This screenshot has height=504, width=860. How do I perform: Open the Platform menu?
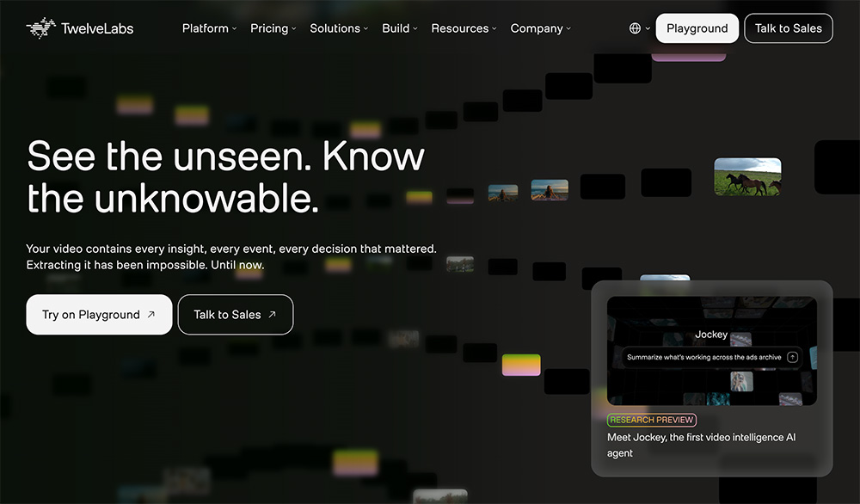pos(209,28)
